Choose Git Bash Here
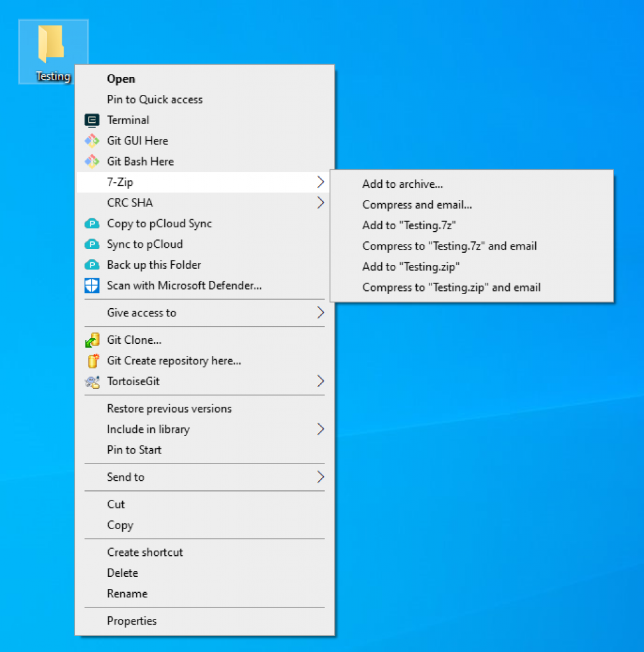Viewport: 644px width, 652px height. point(205,161)
